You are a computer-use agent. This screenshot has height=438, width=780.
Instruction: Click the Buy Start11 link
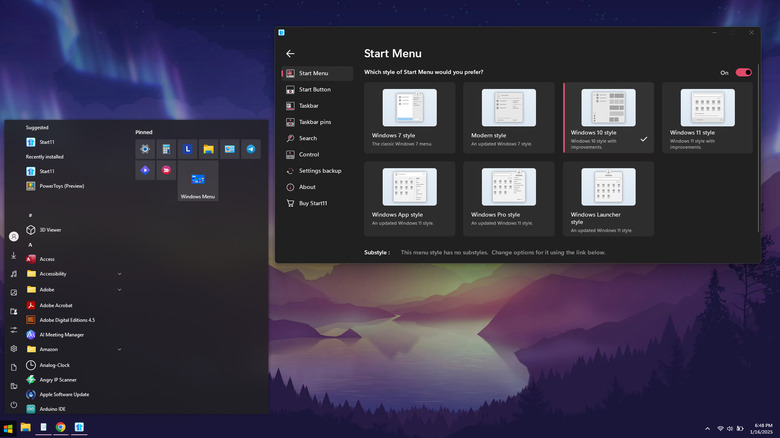[x=314, y=203]
